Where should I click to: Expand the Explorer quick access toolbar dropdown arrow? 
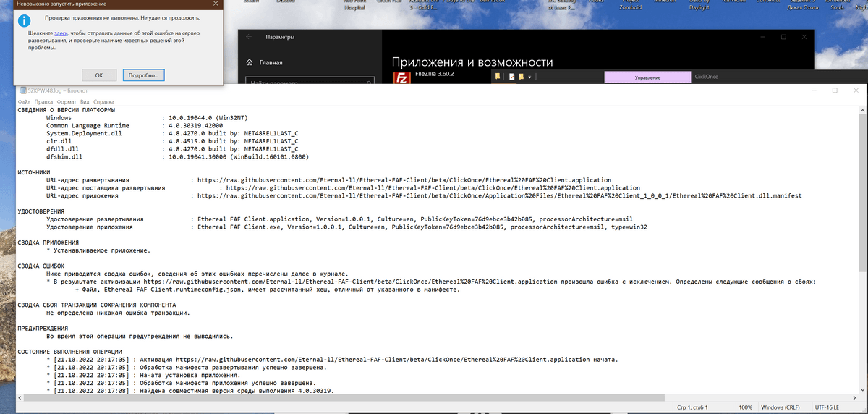(x=529, y=77)
